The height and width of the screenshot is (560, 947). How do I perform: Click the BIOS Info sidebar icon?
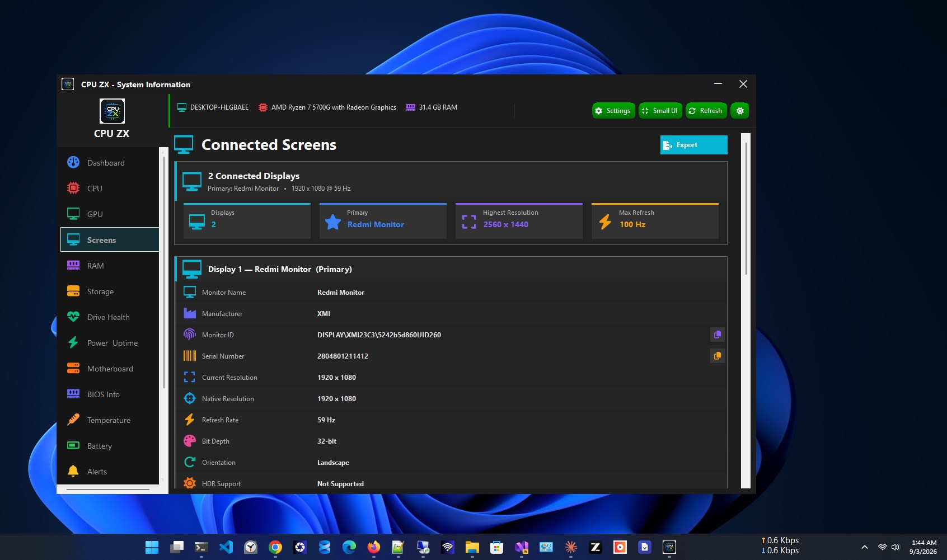pyautogui.click(x=73, y=394)
